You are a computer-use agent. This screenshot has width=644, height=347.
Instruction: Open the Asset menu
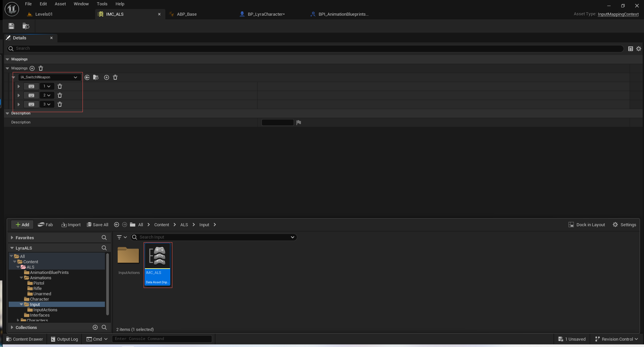coord(60,4)
